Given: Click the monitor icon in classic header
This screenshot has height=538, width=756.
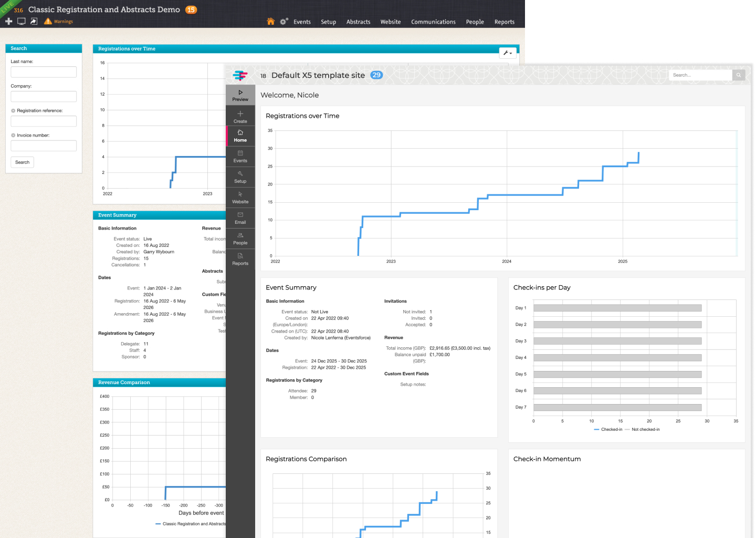Looking at the screenshot, I should point(22,22).
